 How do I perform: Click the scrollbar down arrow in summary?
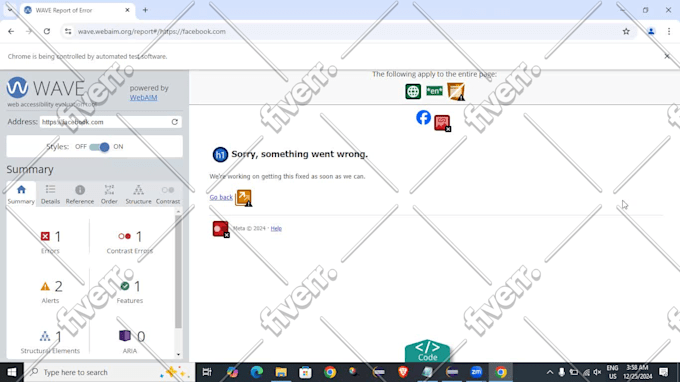pyautogui.click(x=178, y=355)
